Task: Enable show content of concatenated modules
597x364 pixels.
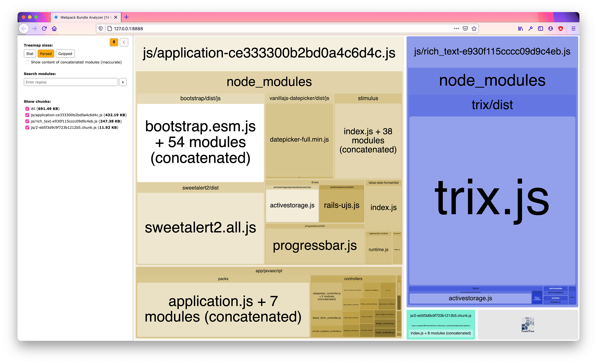Action: pyautogui.click(x=27, y=62)
